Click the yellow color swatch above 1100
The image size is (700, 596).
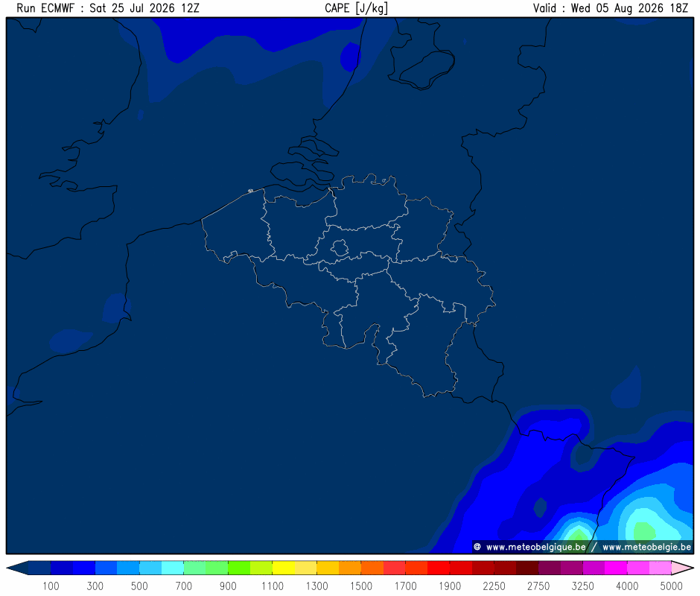click(x=284, y=568)
